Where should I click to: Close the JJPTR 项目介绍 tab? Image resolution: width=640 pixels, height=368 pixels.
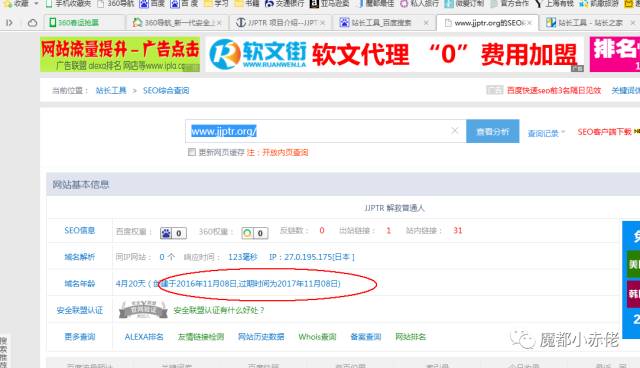322,23
